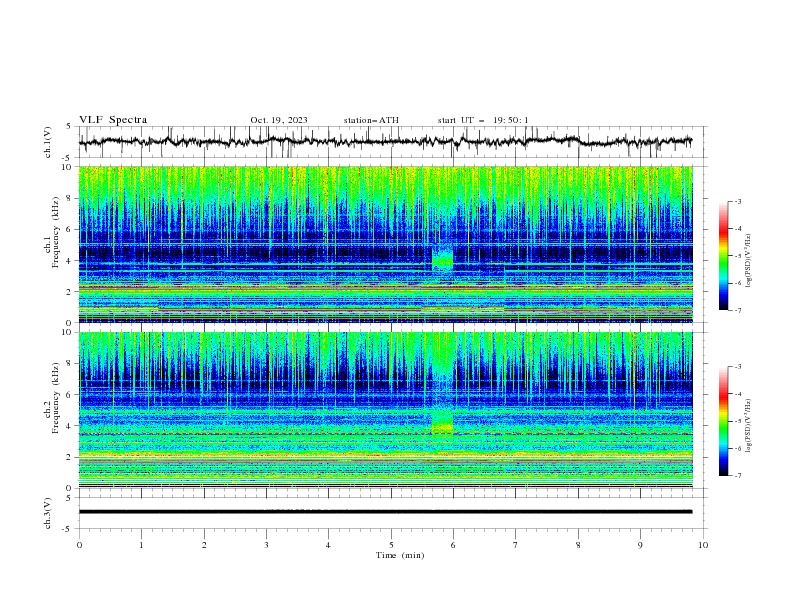The image size is (792, 612).
Task: Click the "VLF Spectra" title text
Action: pos(113,120)
